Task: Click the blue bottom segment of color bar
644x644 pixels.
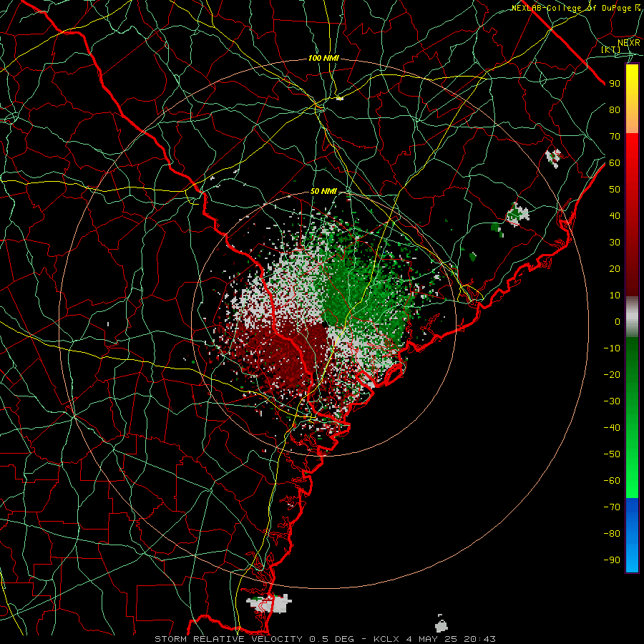Action: (632, 535)
